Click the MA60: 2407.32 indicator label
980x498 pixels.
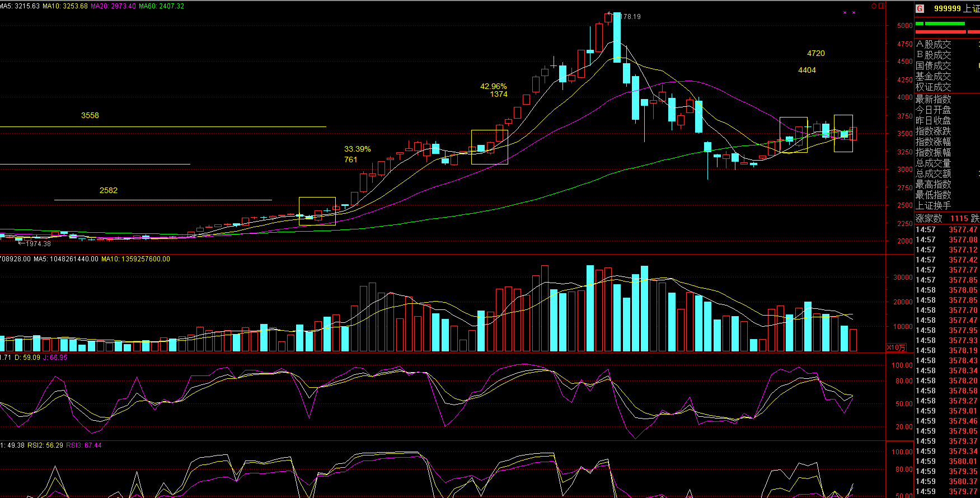(161, 6)
